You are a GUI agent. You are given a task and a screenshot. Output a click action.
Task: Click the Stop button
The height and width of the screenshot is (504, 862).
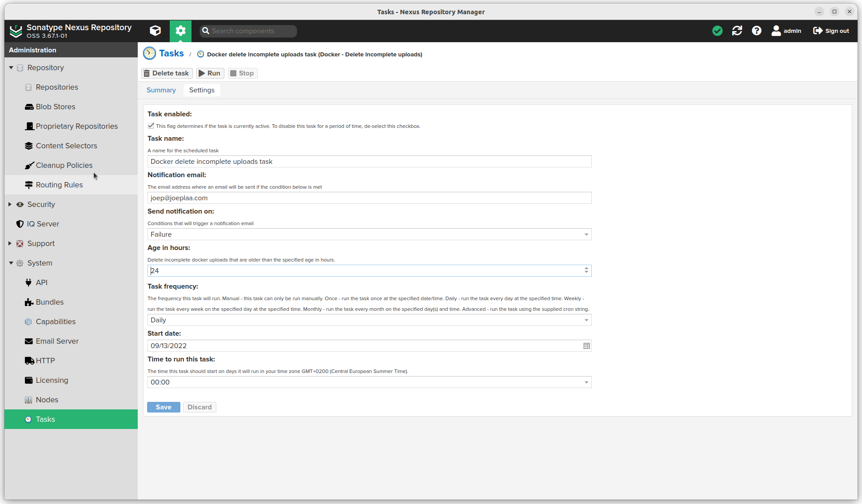pyautogui.click(x=243, y=73)
